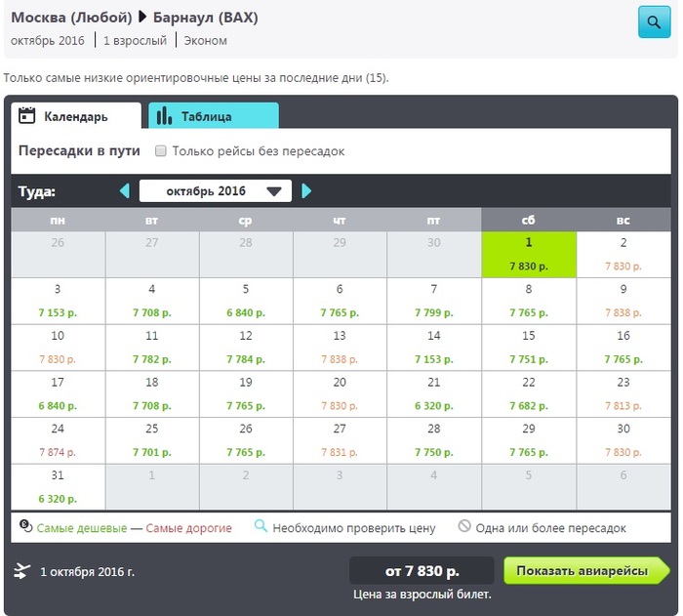
Task: Pick October 6 in the calendar
Action: 340,301
